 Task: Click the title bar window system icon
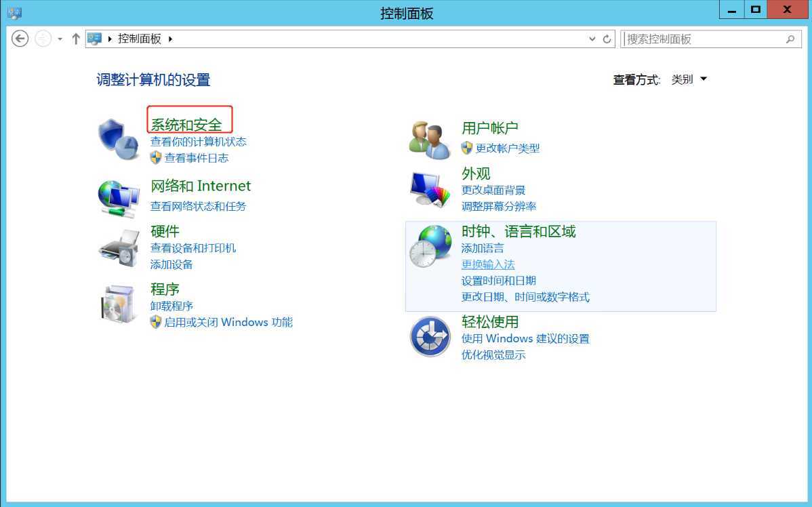coord(14,12)
